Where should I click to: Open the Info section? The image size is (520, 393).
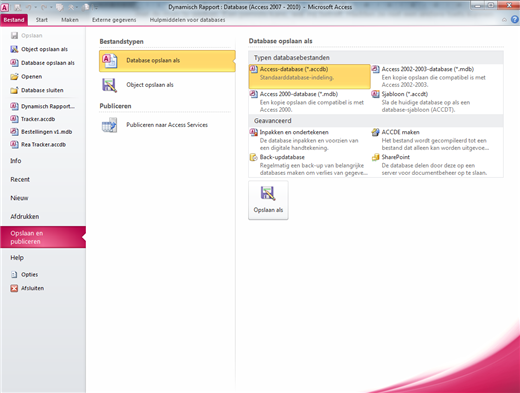tap(16, 161)
